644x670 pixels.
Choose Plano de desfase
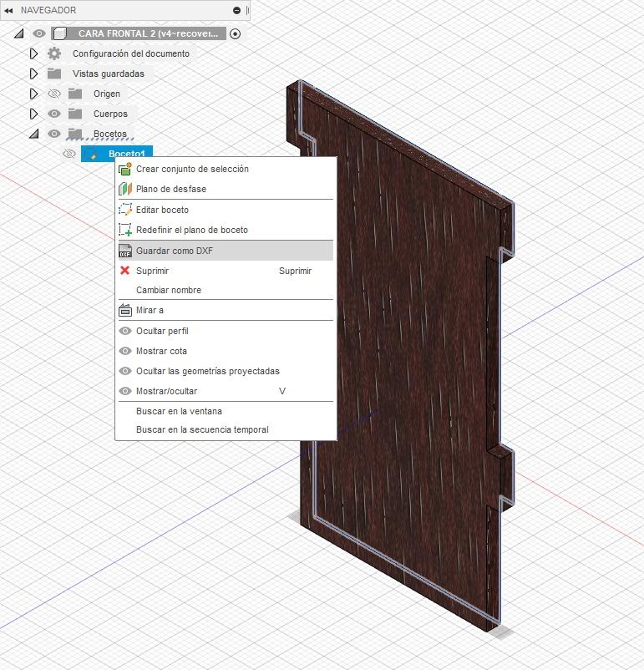[226, 189]
